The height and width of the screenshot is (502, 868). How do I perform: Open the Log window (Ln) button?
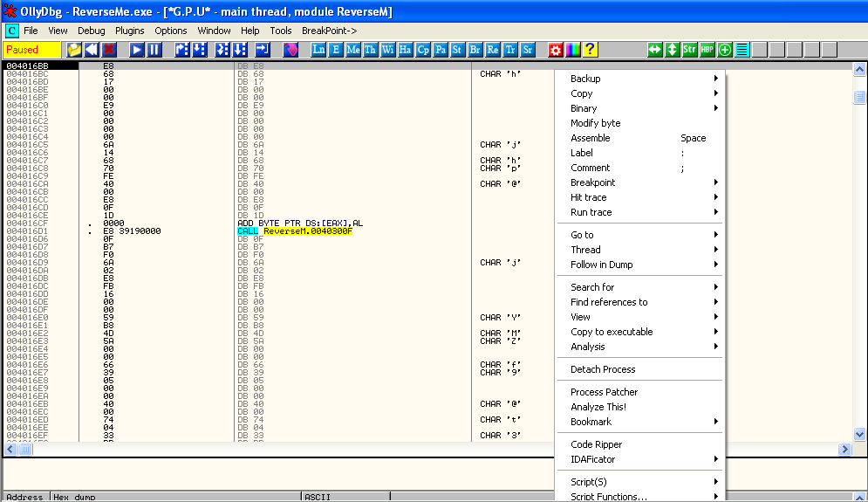[x=318, y=50]
